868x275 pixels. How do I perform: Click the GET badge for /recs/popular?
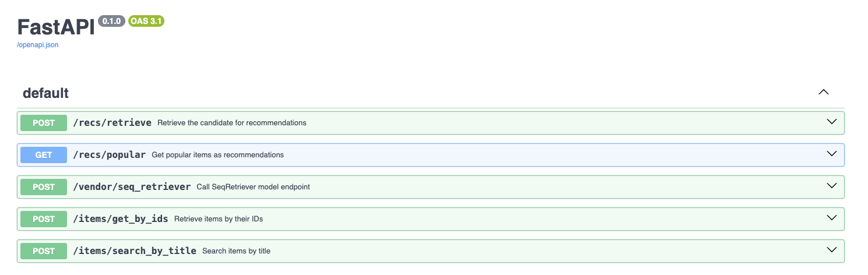pos(44,155)
